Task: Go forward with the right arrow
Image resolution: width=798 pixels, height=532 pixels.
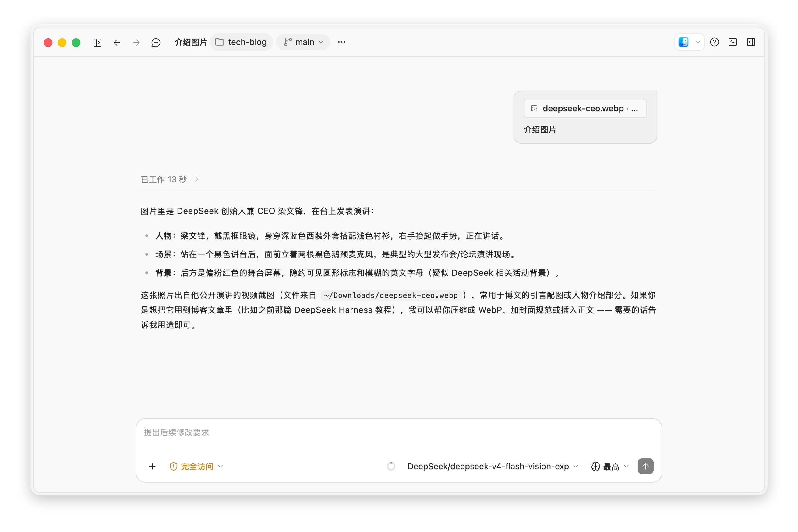Action: point(136,42)
